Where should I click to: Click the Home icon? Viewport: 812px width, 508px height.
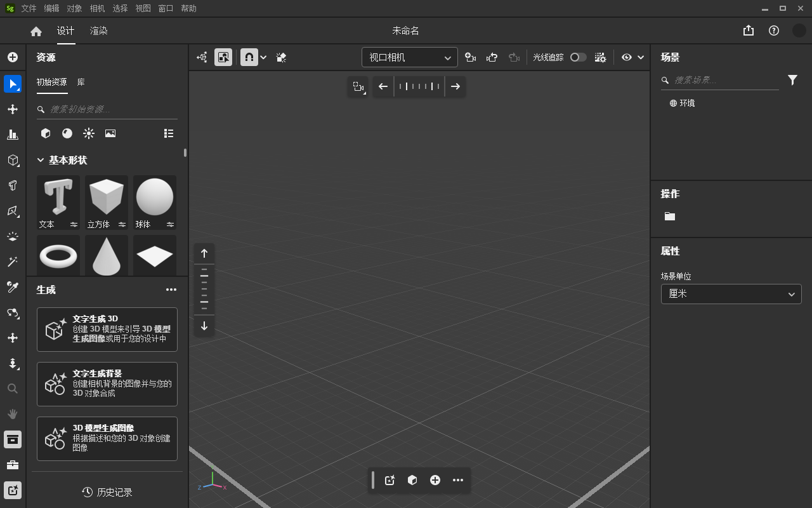[36, 31]
